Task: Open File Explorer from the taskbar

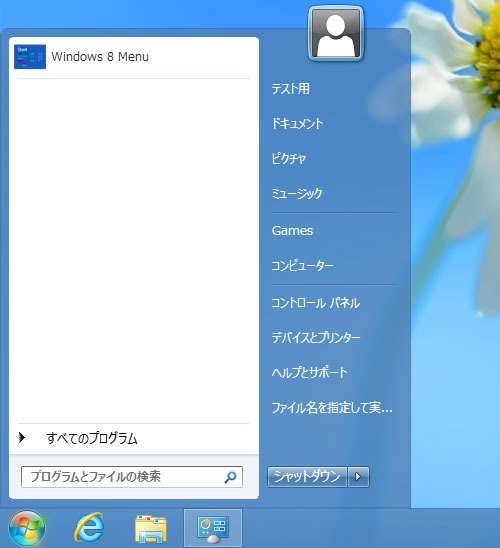Action: point(151,529)
